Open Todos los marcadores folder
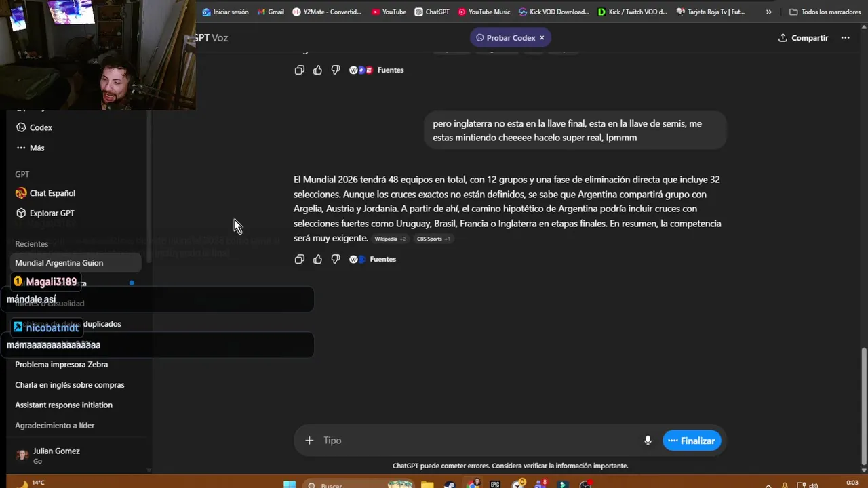 pyautogui.click(x=825, y=12)
